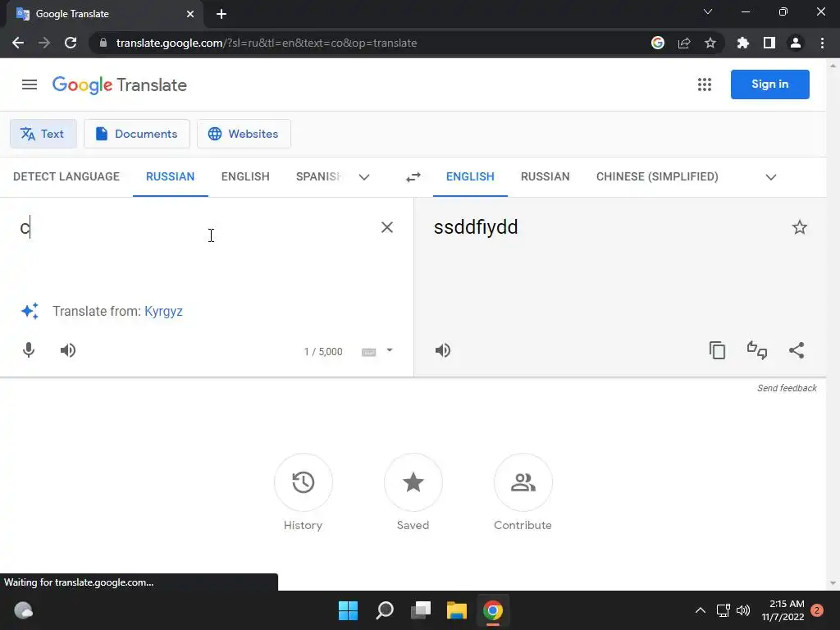Switch to Documents translation mode

137,134
